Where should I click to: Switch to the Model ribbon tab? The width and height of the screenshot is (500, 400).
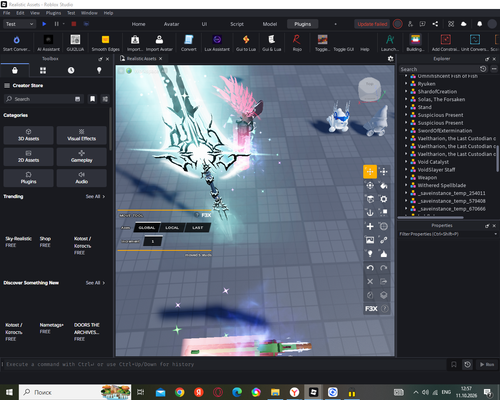pos(270,24)
